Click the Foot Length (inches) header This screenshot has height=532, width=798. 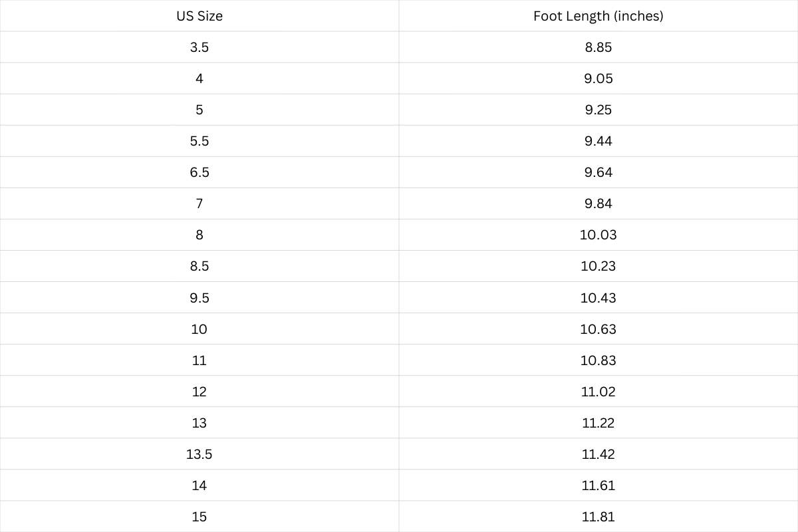point(598,16)
